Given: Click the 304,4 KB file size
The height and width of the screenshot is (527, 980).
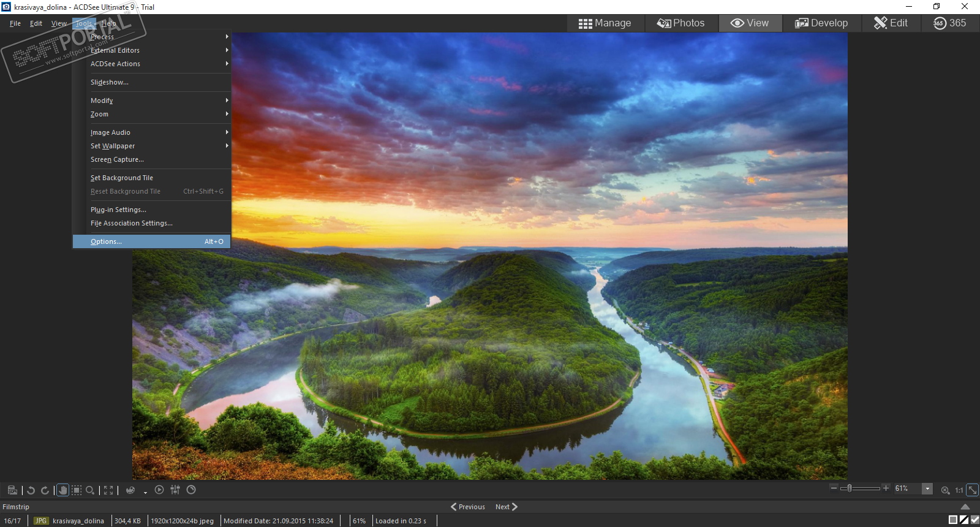Looking at the screenshot, I should pos(127,521).
